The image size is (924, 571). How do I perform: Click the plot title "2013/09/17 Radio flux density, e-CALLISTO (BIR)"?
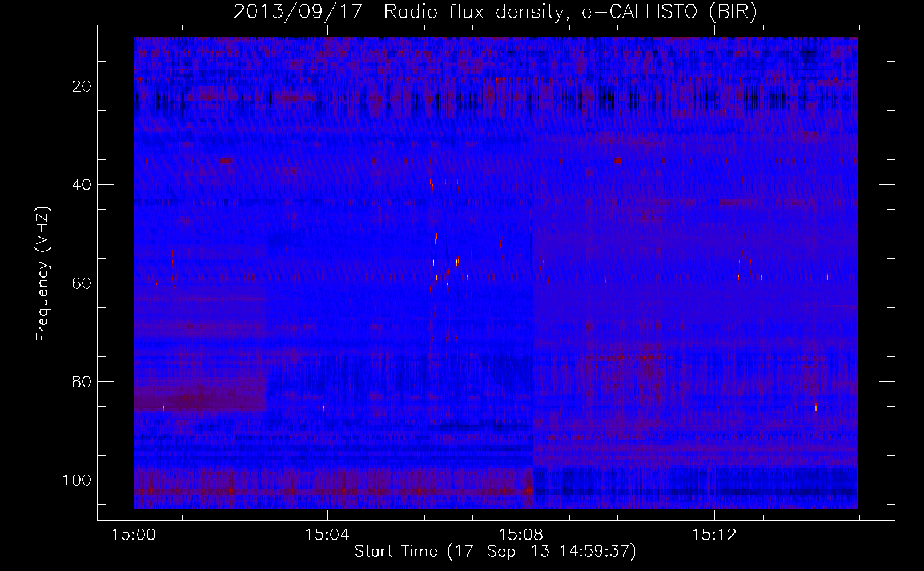tap(495, 12)
